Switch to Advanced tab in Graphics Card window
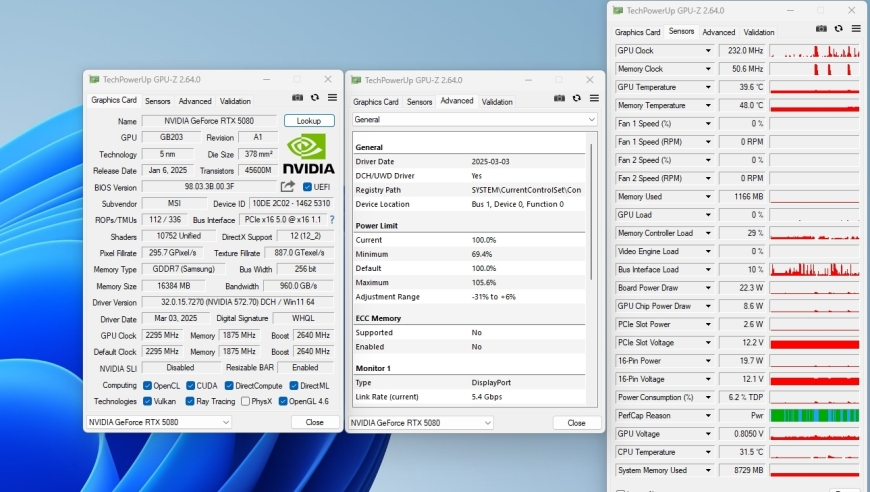This screenshot has height=492, width=870. click(x=195, y=101)
